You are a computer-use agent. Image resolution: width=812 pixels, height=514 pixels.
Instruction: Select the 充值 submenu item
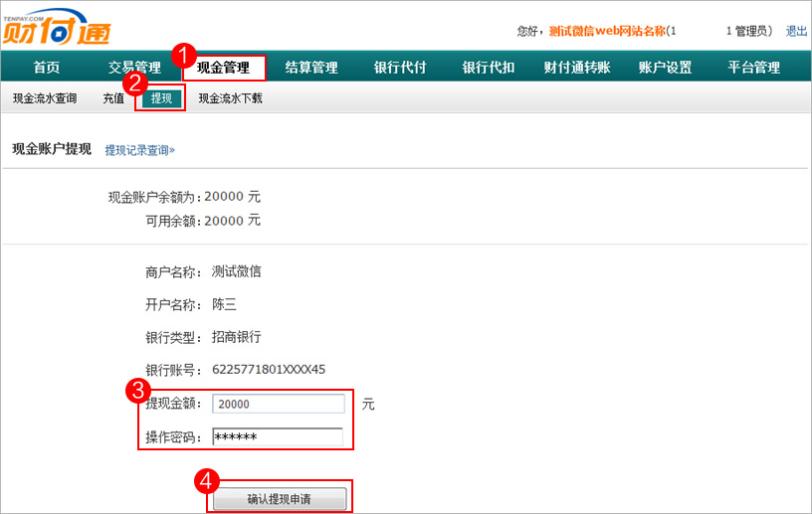pyautogui.click(x=113, y=98)
